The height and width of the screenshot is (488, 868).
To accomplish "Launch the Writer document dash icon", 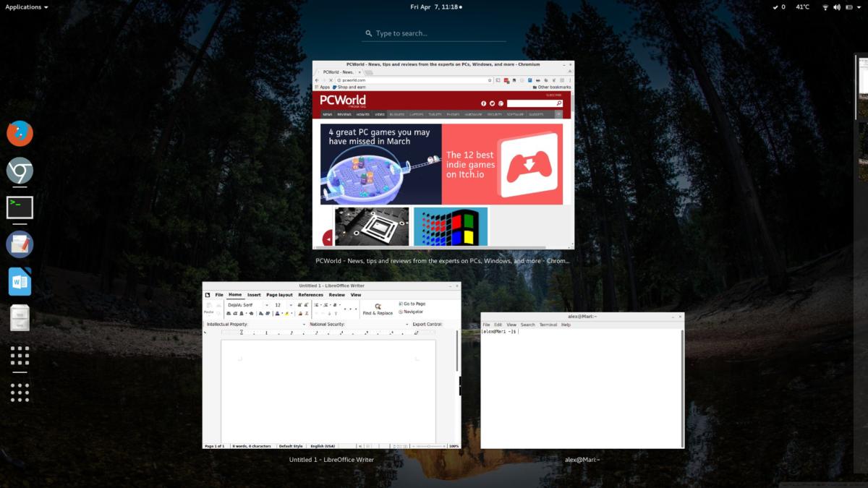I will (x=20, y=281).
